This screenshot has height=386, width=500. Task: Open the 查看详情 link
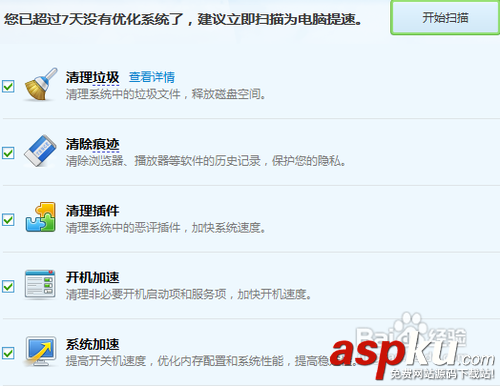(x=152, y=77)
